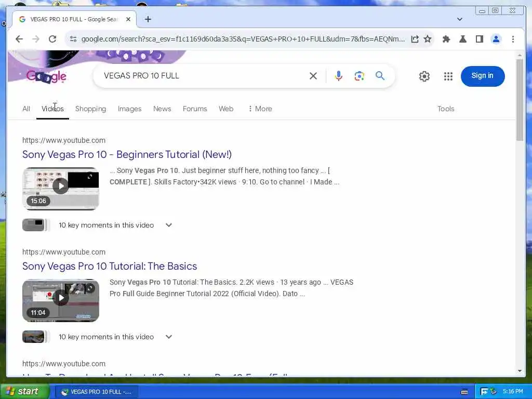Click the scrollbar down arrow
This screenshot has width=532, height=399.
[520, 371]
